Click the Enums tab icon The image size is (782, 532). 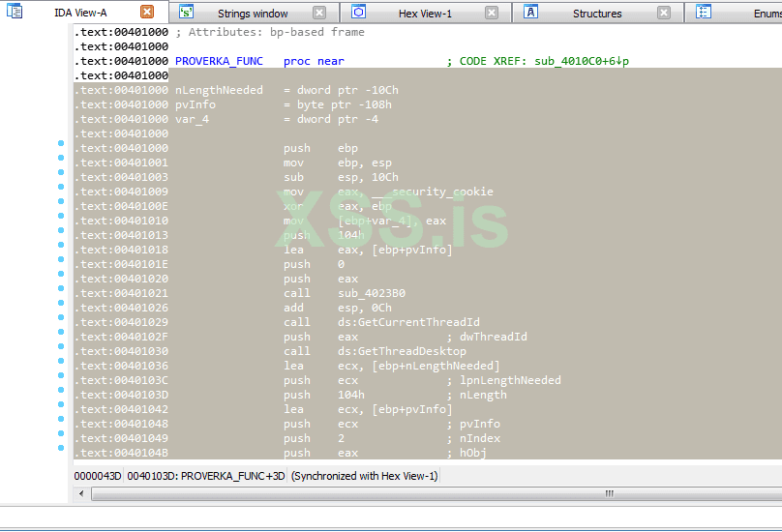(x=704, y=12)
